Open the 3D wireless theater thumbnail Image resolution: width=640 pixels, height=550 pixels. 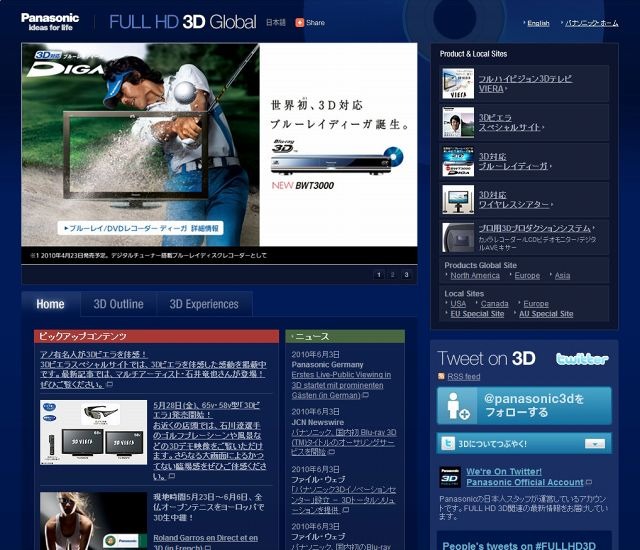click(458, 199)
